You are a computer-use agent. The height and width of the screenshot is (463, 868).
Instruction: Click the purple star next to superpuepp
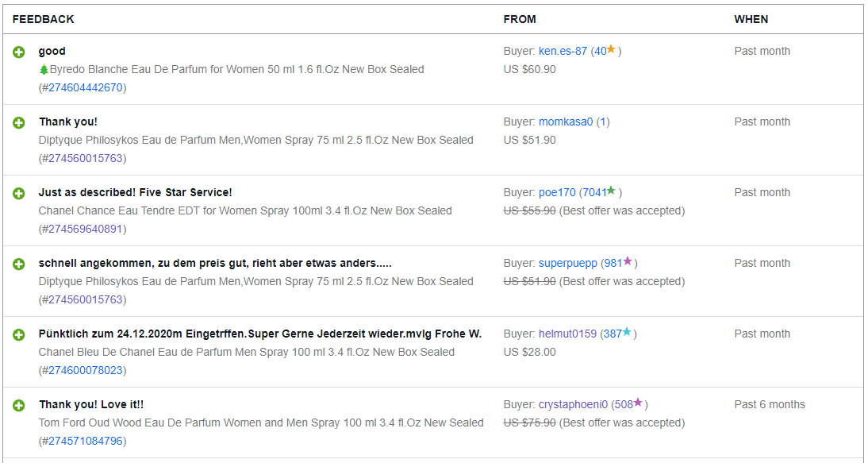click(x=628, y=262)
